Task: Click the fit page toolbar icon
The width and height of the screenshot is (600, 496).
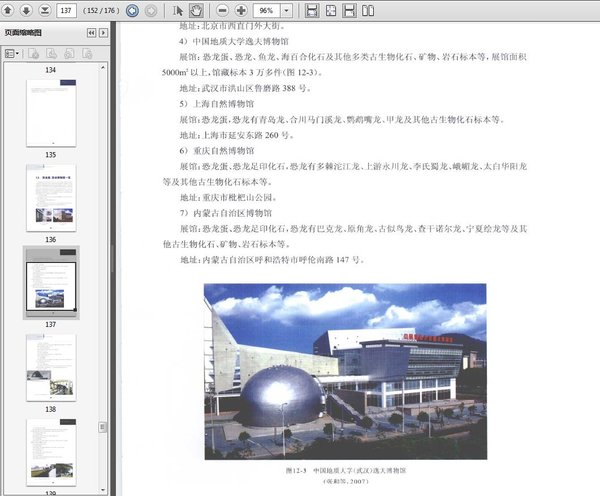Action: coord(331,10)
